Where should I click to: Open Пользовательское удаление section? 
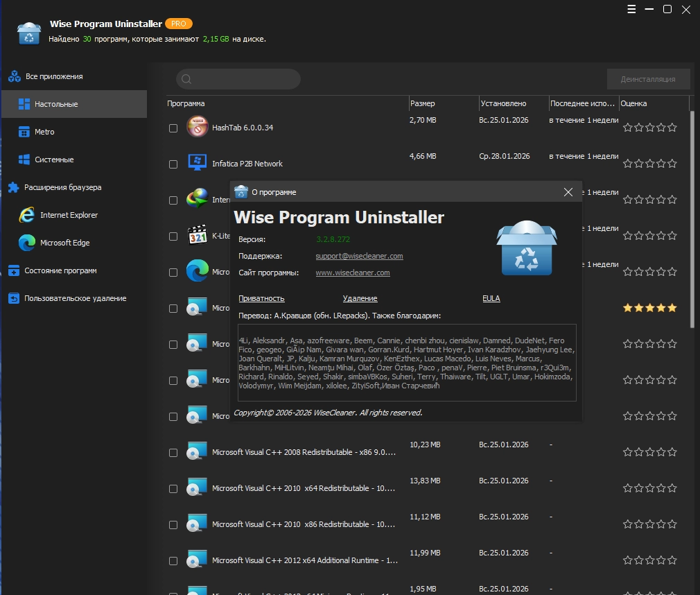pos(74,298)
